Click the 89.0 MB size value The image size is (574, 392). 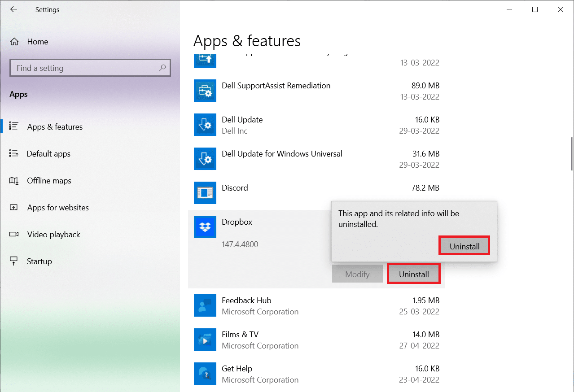pos(425,86)
